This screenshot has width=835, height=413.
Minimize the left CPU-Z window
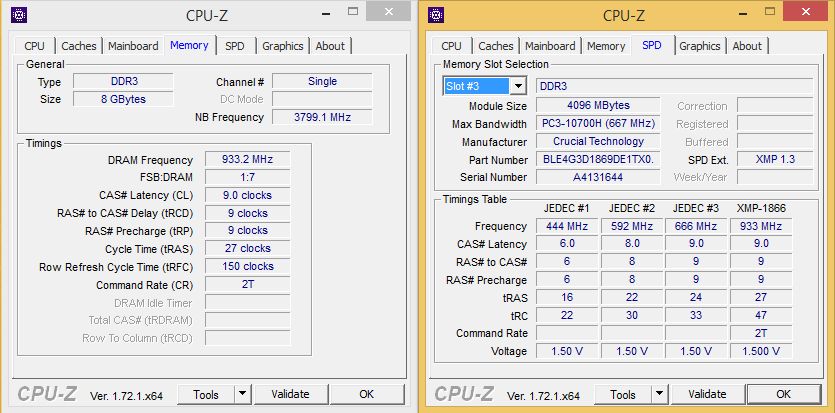(x=325, y=11)
